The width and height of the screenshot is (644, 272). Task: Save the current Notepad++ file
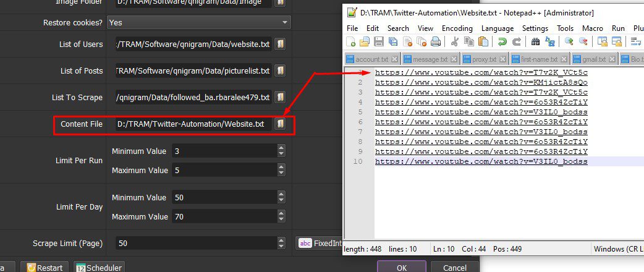[x=379, y=41]
